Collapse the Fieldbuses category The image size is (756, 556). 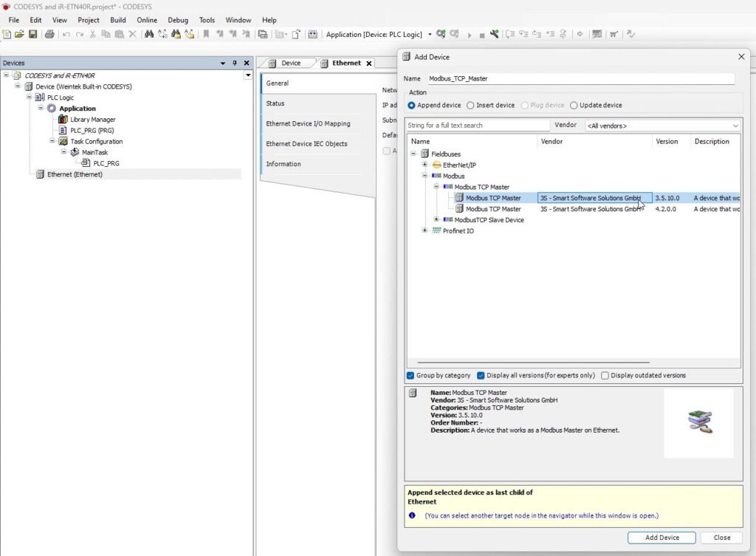pos(413,154)
